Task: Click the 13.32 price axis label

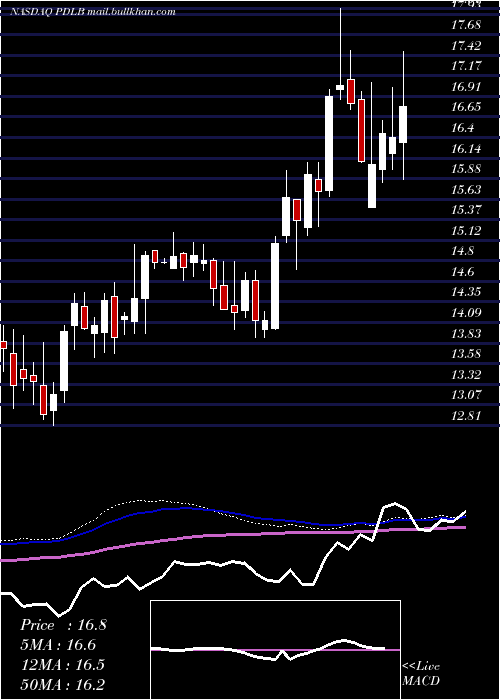Action: coord(466,375)
